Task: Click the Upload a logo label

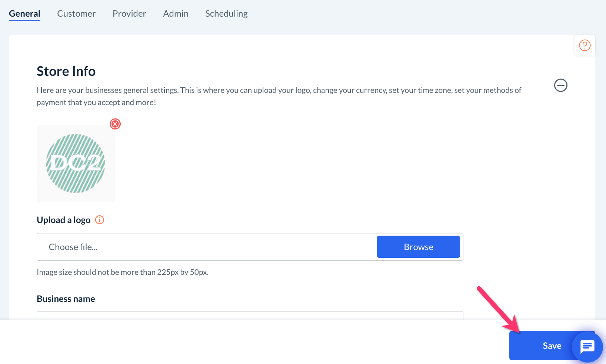Action: coord(63,220)
